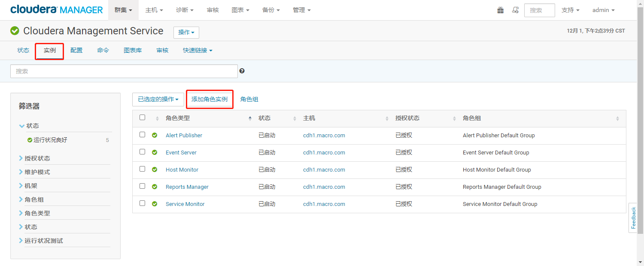
Task: Open cdh1.macro.com host in Alert Publisher row
Action: (x=324, y=135)
